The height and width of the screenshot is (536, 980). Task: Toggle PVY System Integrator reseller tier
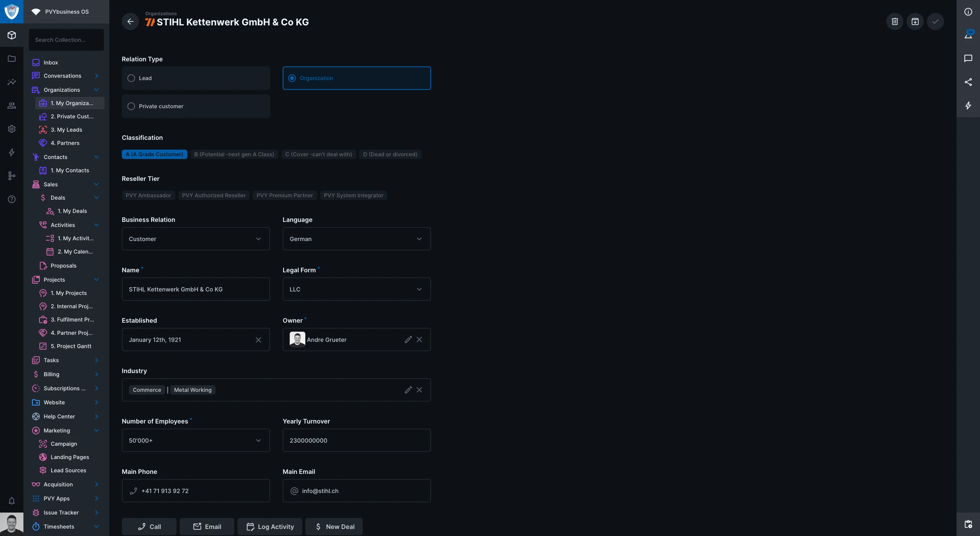pos(354,195)
